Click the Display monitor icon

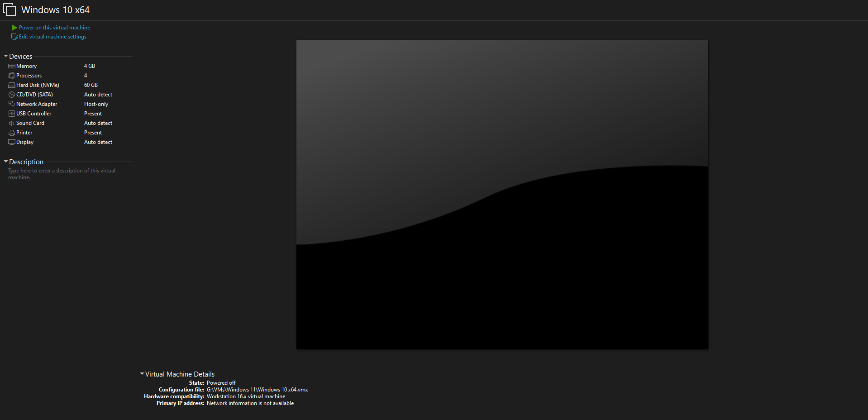click(12, 142)
